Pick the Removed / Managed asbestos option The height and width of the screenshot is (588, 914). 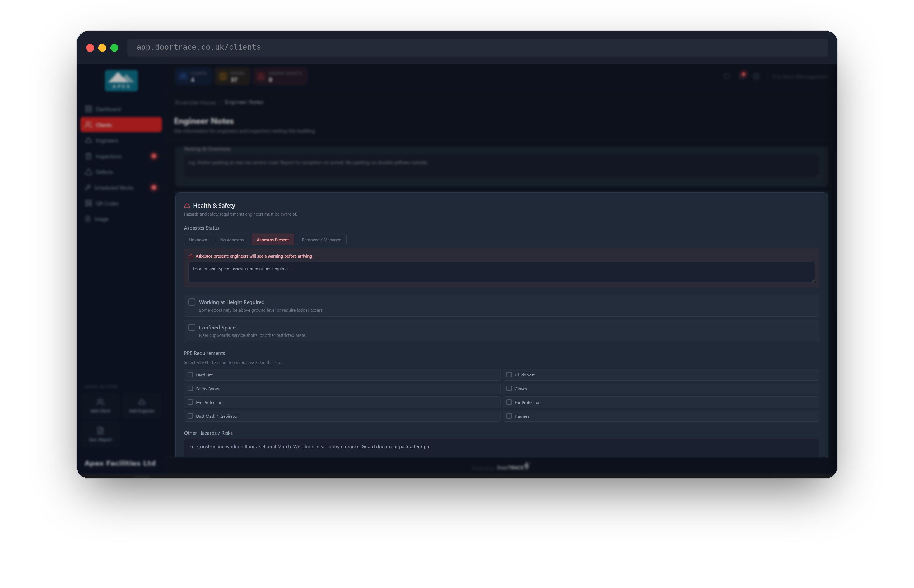tap(321, 239)
